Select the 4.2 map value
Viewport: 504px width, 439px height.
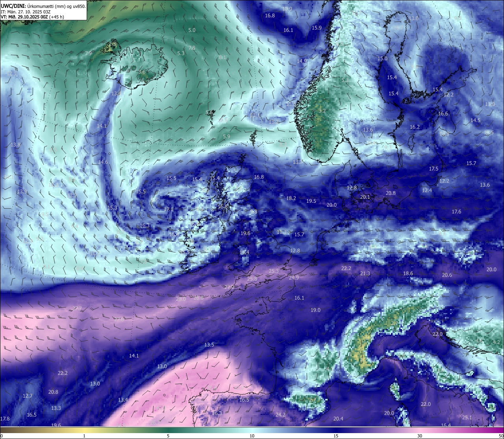click(497, 342)
